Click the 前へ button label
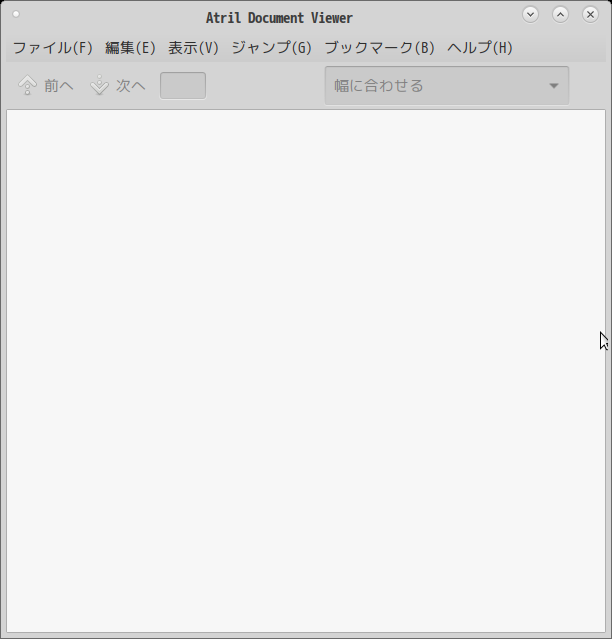The height and width of the screenshot is (639, 612). (x=59, y=86)
